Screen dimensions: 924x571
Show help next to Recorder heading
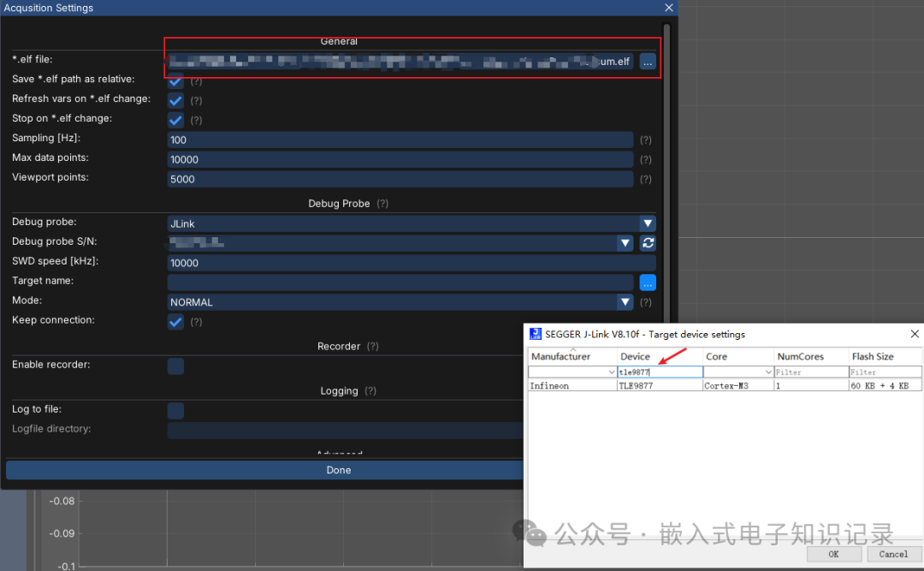372,346
